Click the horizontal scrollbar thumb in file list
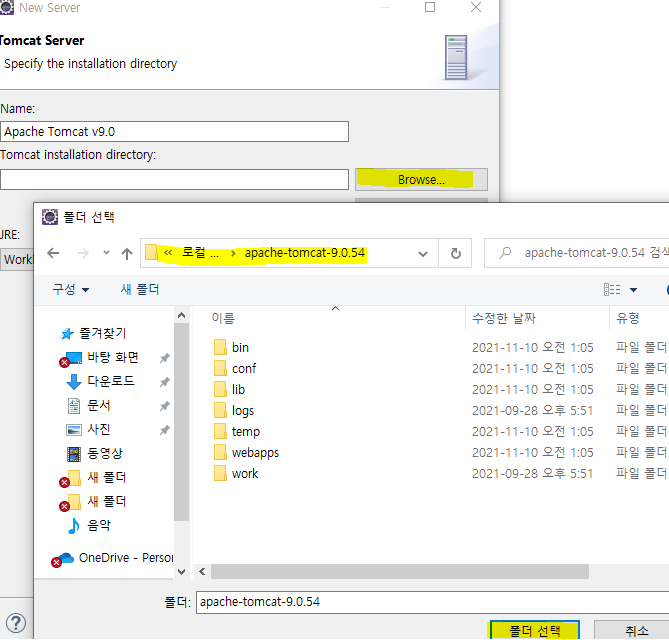Screen dimensions: 669x640 tap(400, 571)
